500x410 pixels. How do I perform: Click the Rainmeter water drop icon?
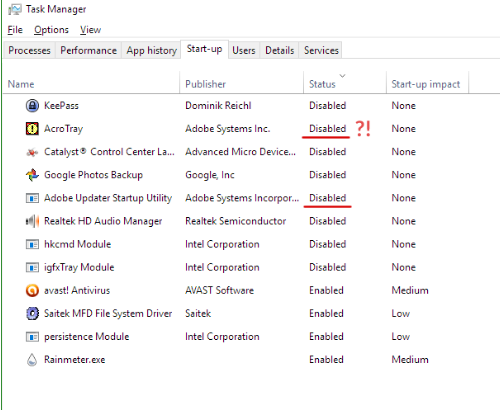coord(32,360)
